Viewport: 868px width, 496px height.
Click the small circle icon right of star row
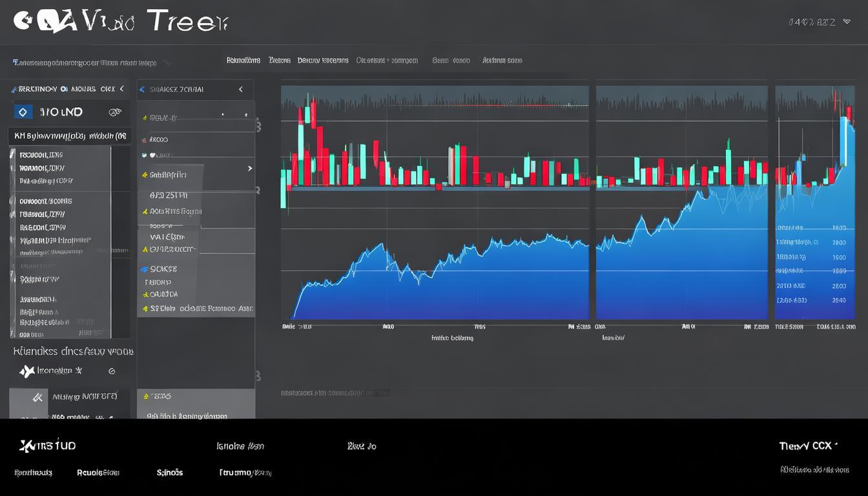click(112, 371)
